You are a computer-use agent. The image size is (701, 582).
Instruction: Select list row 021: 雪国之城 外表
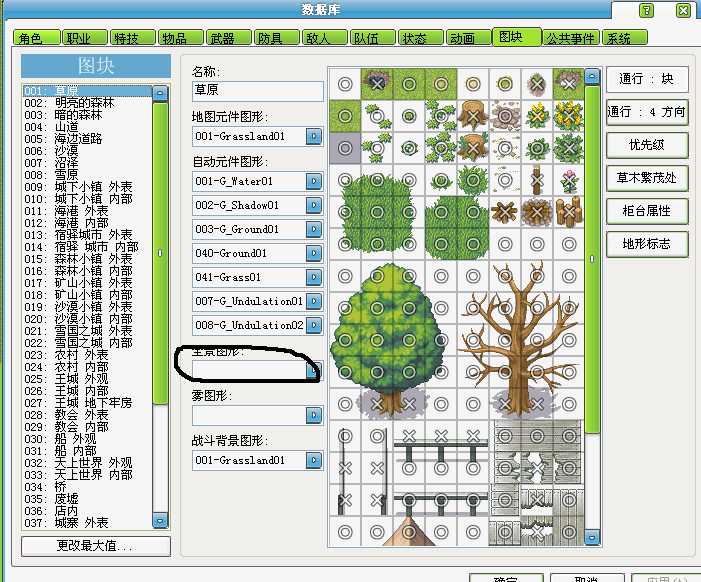[x=87, y=331]
